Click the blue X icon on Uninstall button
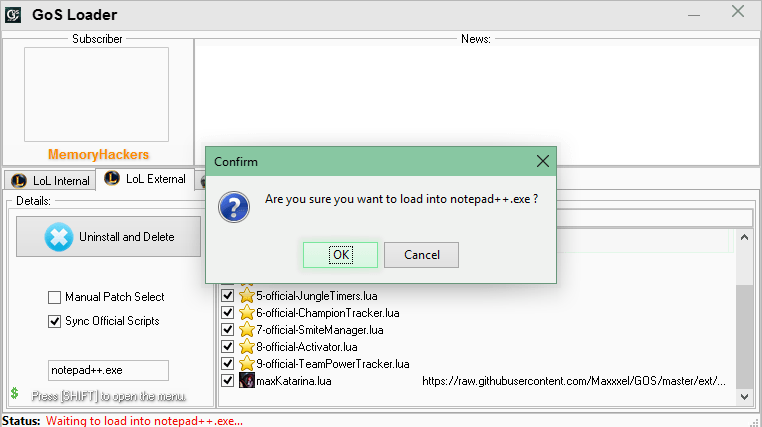 59,237
